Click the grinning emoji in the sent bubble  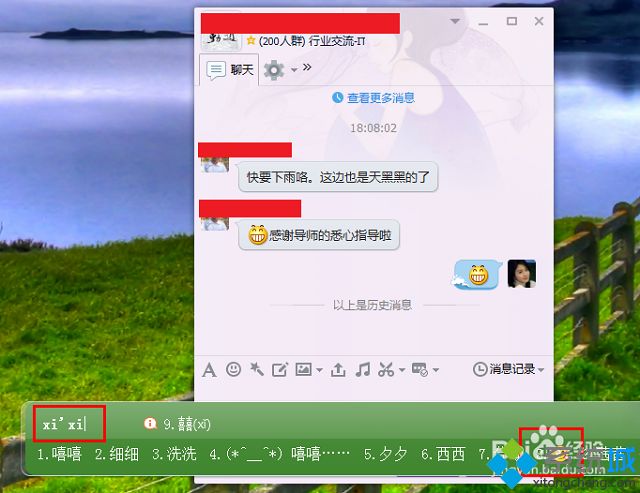click(x=478, y=275)
